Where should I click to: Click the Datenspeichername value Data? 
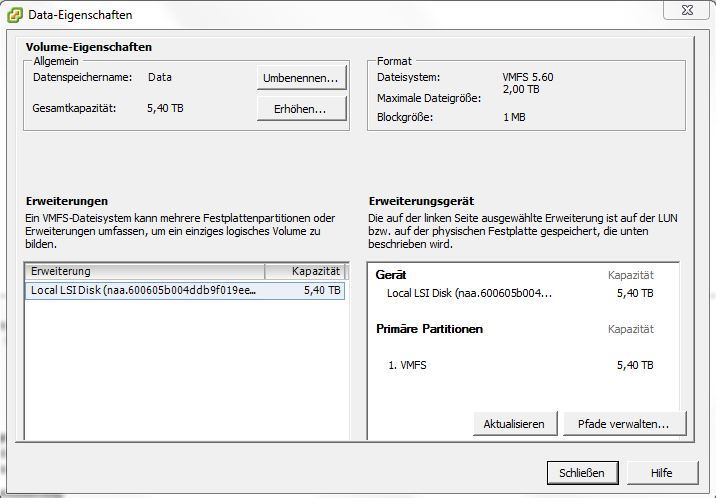(x=159, y=77)
